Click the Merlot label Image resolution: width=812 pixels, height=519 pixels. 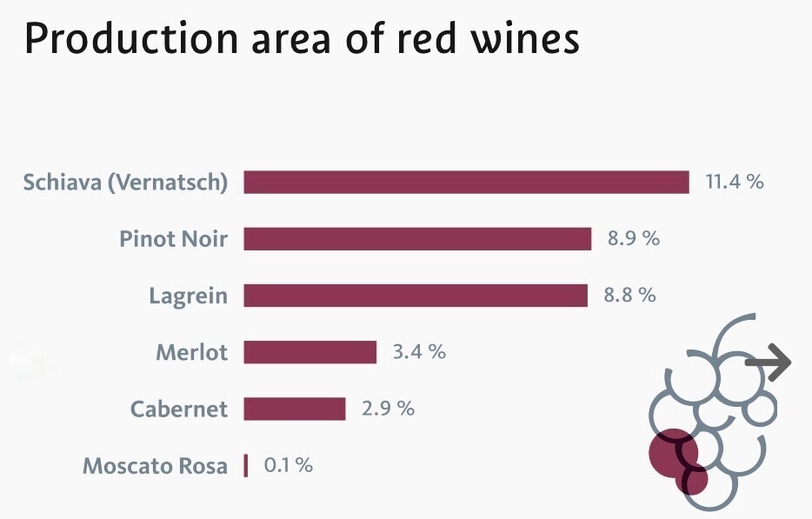coord(191,353)
